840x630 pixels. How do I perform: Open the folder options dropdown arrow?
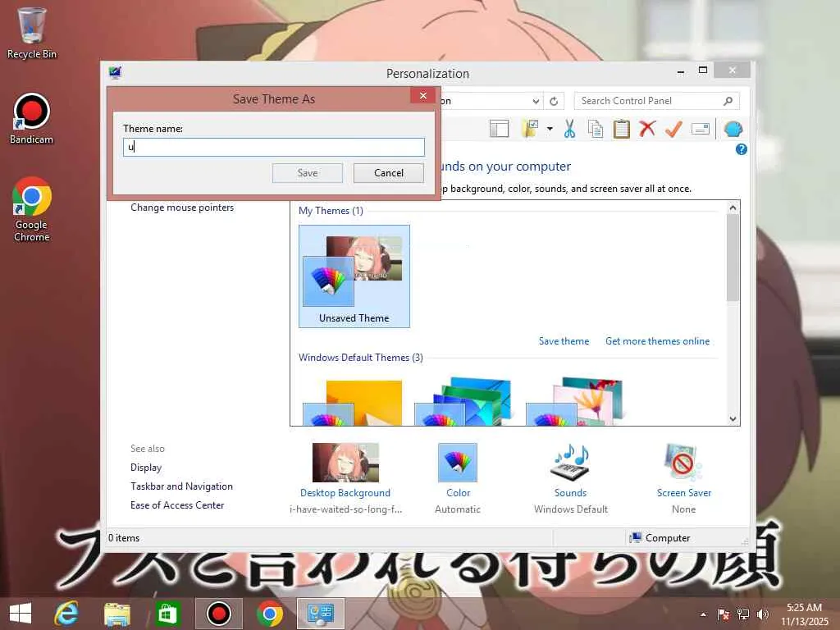[550, 129]
